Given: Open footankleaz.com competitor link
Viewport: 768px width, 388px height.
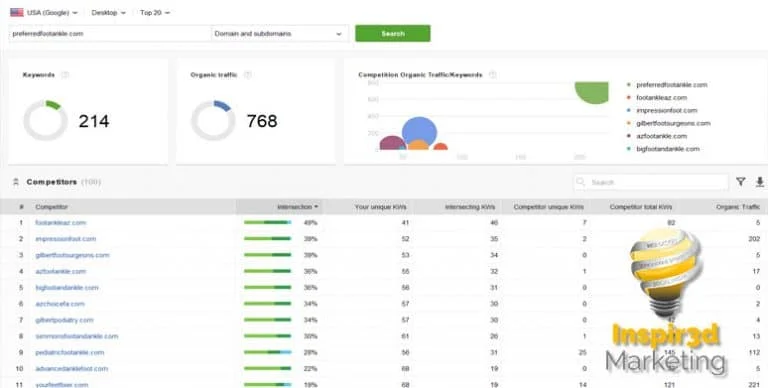Looking at the screenshot, I should coord(60,222).
